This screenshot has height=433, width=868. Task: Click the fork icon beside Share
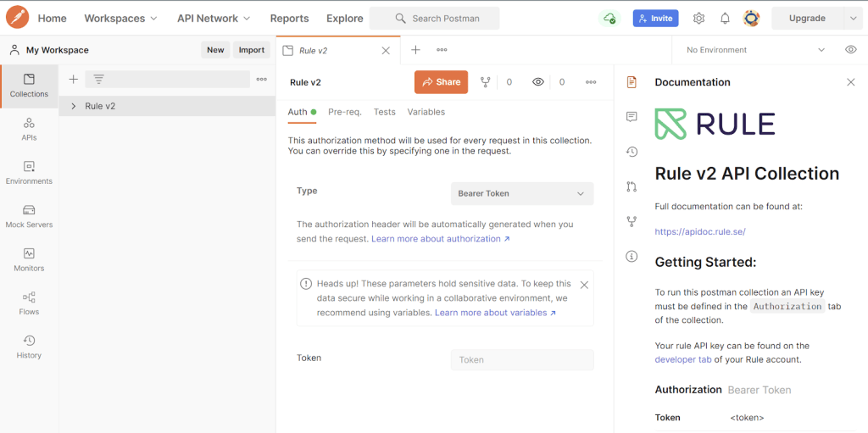(486, 82)
